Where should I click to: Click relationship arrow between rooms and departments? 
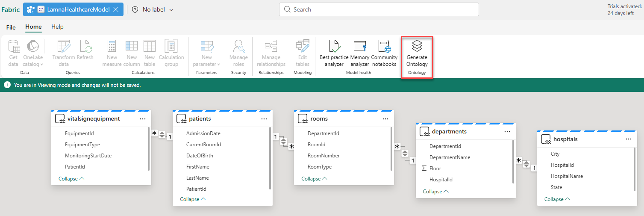pyautogui.click(x=405, y=154)
